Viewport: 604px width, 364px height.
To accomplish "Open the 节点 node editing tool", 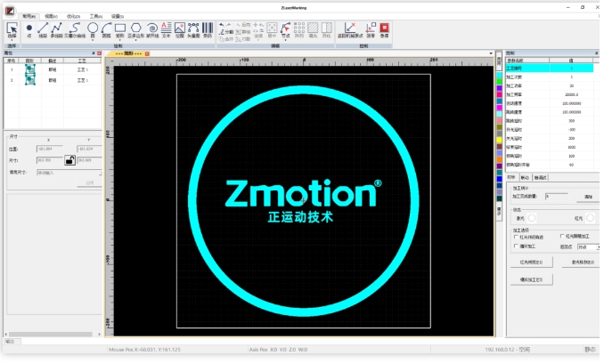I will [285, 28].
